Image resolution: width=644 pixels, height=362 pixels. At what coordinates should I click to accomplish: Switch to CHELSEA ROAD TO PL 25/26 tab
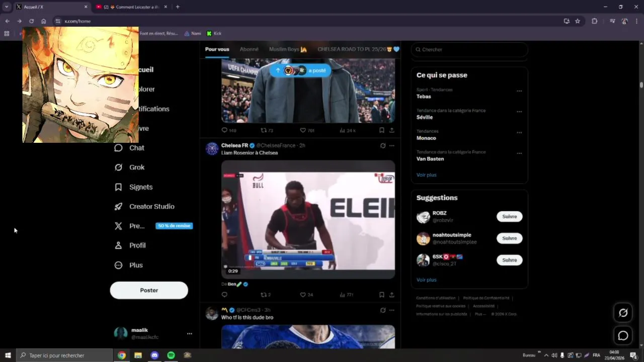[x=359, y=49]
